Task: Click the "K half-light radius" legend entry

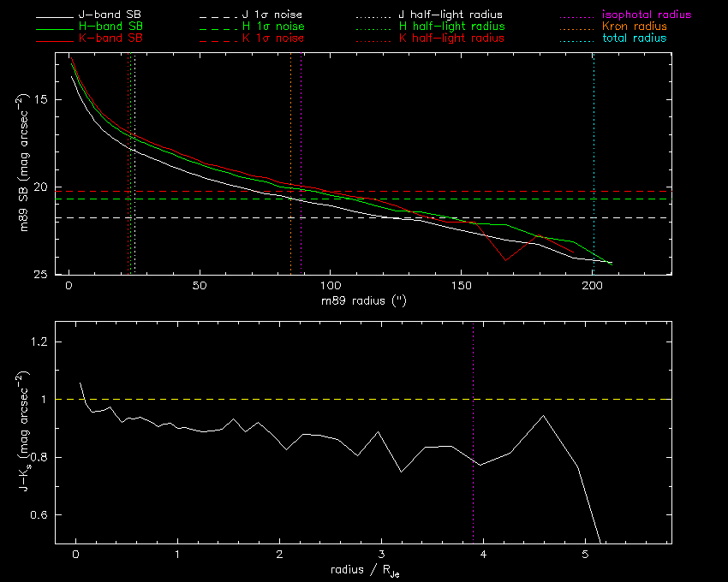Action: coord(451,39)
